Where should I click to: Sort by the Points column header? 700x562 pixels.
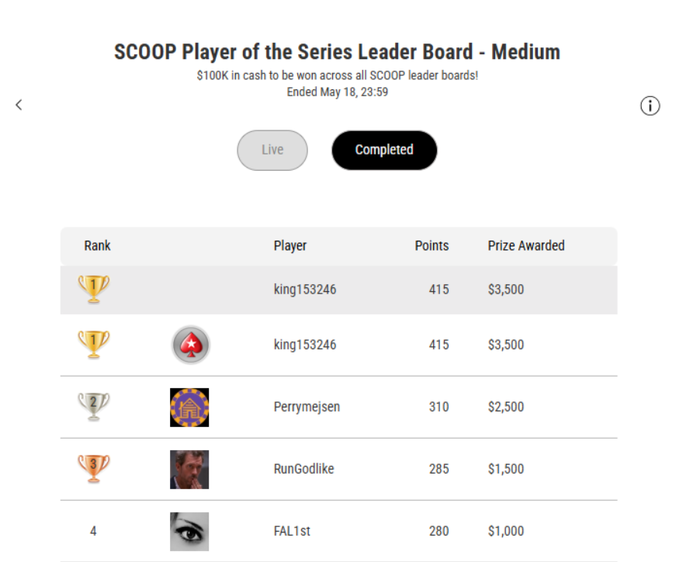coord(432,246)
